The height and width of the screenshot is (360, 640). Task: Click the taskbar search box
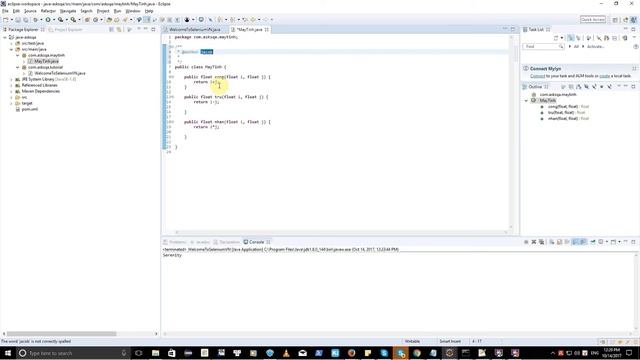tap(73, 353)
